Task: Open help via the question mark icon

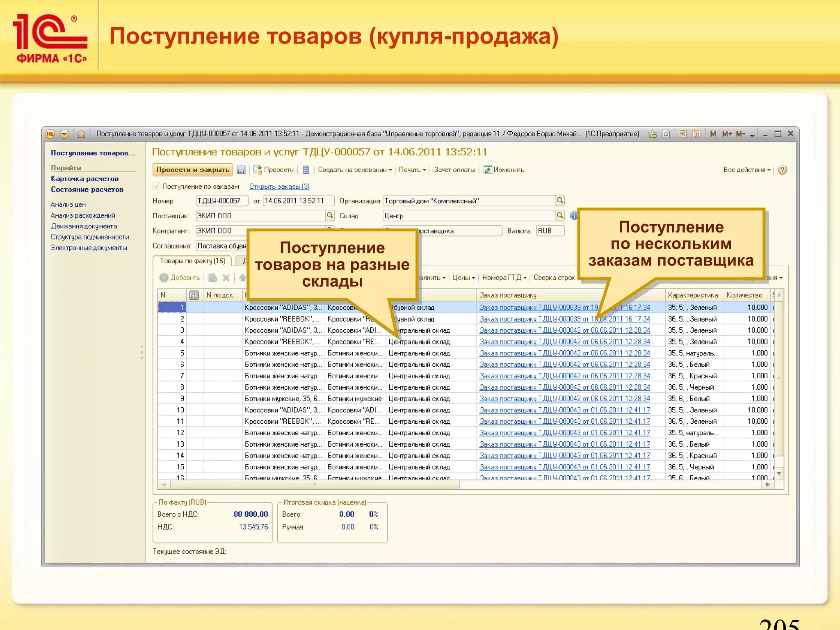Action: tap(783, 170)
